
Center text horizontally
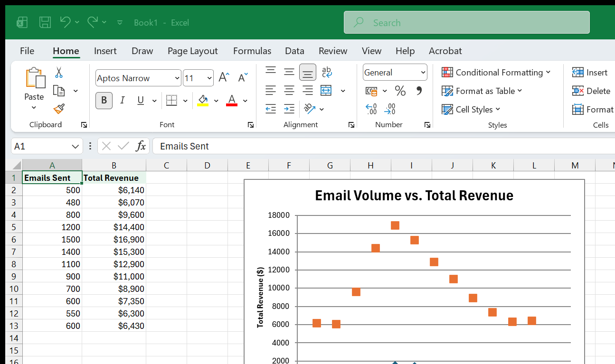(x=289, y=90)
